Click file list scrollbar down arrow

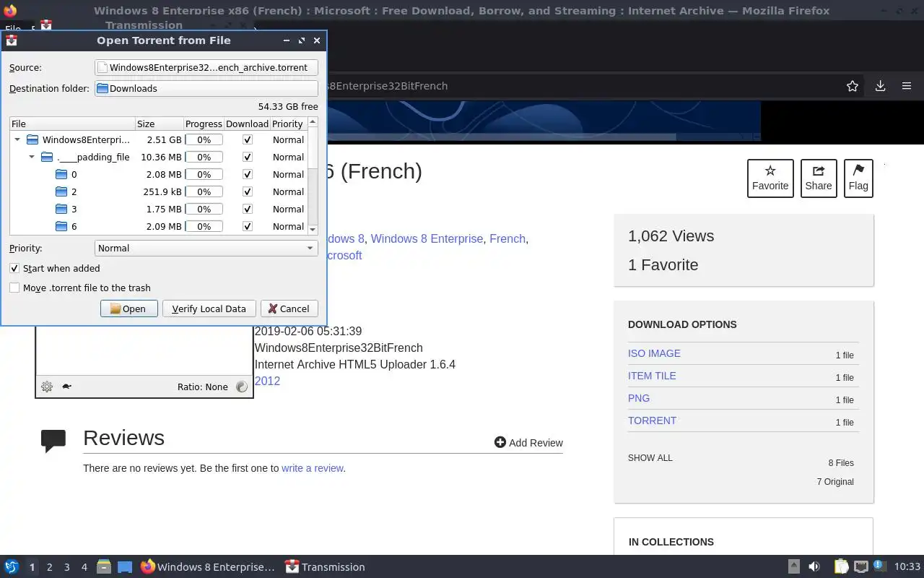[x=313, y=229]
